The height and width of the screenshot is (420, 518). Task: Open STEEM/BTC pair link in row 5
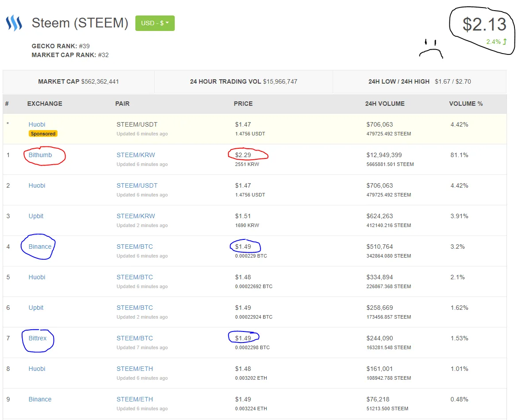tap(134, 277)
